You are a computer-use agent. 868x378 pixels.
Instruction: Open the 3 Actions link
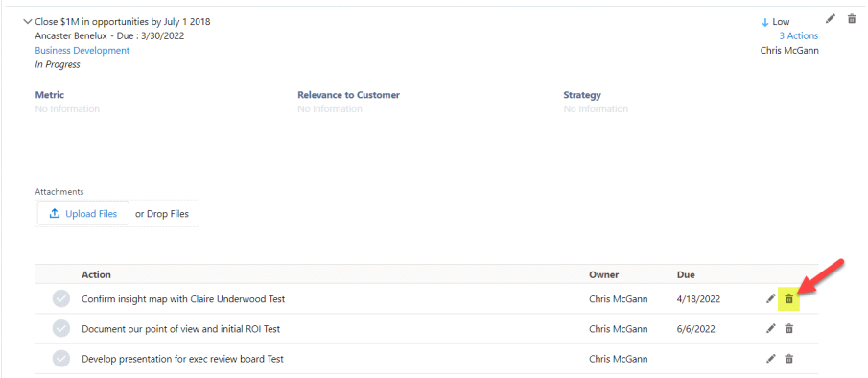[x=798, y=35]
